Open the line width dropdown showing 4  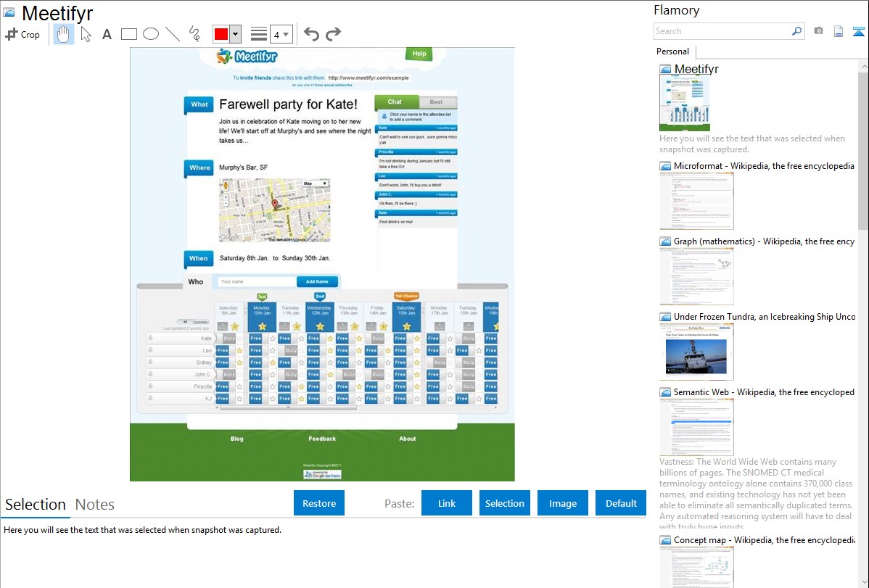tap(281, 34)
